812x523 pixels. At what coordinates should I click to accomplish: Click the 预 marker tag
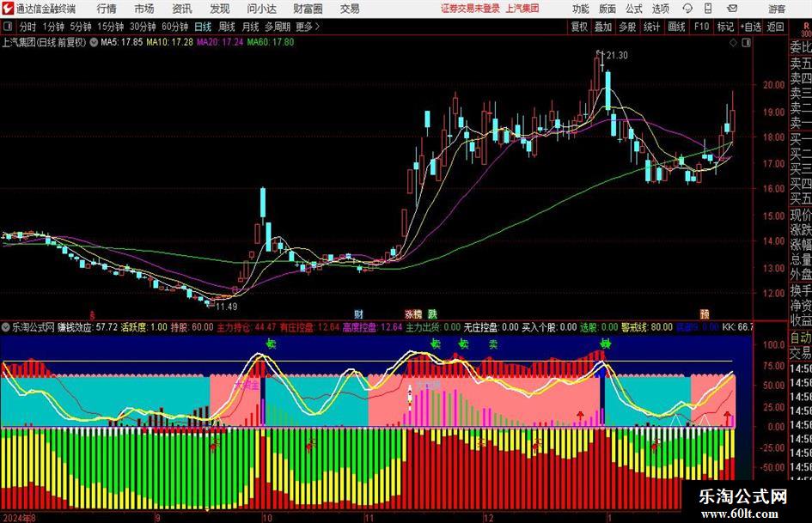click(705, 313)
